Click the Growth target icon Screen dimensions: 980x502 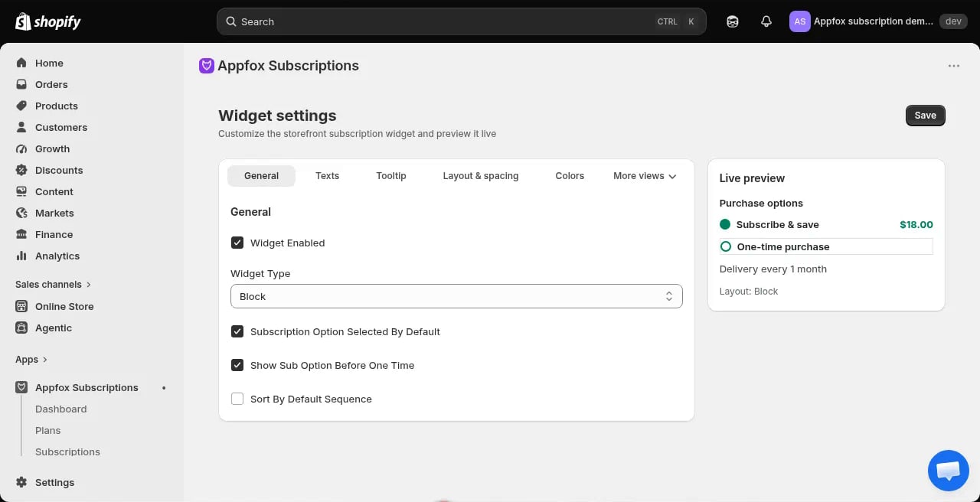pos(21,148)
